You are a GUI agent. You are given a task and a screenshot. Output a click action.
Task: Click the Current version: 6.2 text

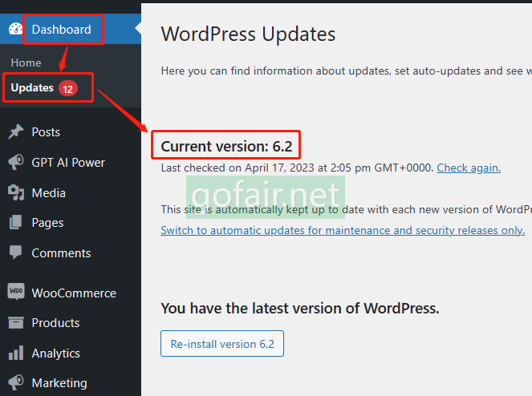[x=226, y=147]
